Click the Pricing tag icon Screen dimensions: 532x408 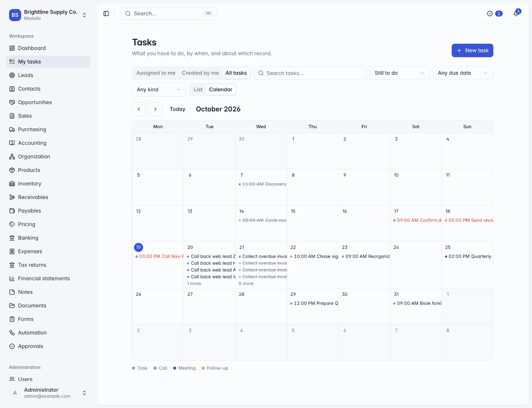(x=12, y=224)
